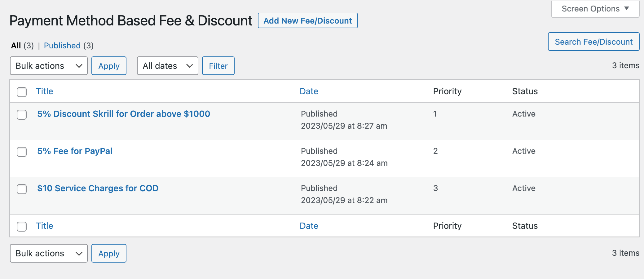This screenshot has width=644, height=279.
Task: Open the Screen Options panel
Action: (594, 8)
